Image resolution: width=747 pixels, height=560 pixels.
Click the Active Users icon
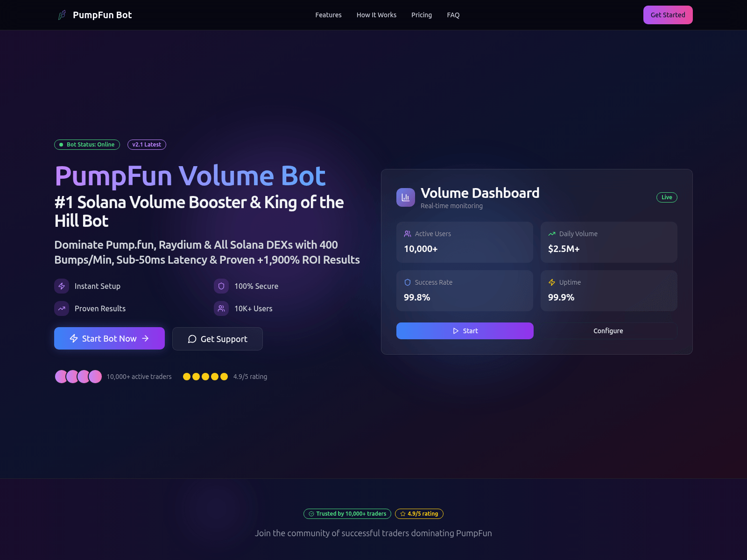408,234
